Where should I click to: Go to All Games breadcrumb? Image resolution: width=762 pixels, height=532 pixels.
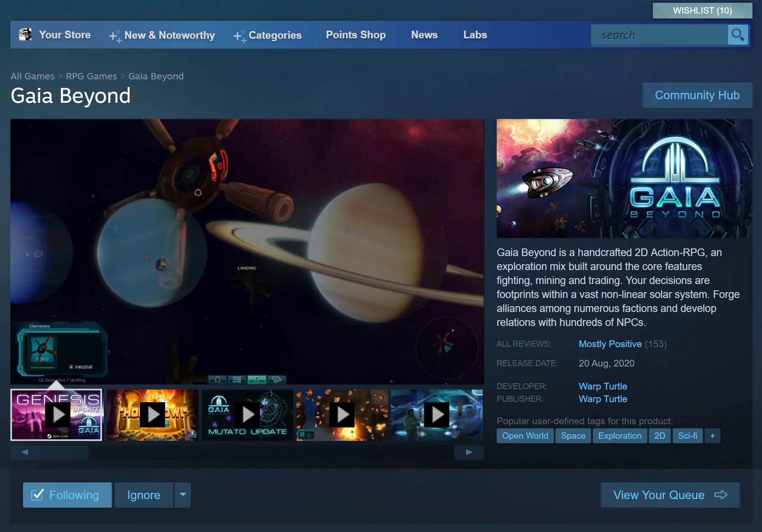(32, 76)
